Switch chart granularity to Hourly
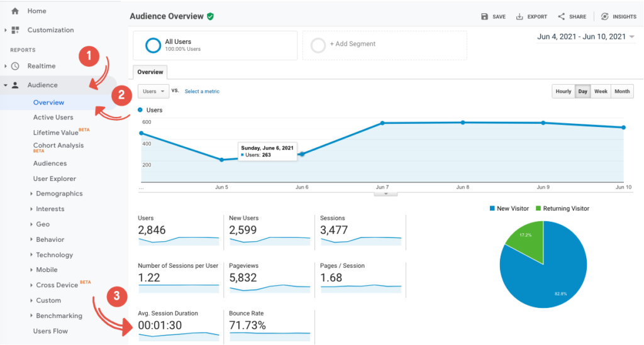 click(x=563, y=92)
